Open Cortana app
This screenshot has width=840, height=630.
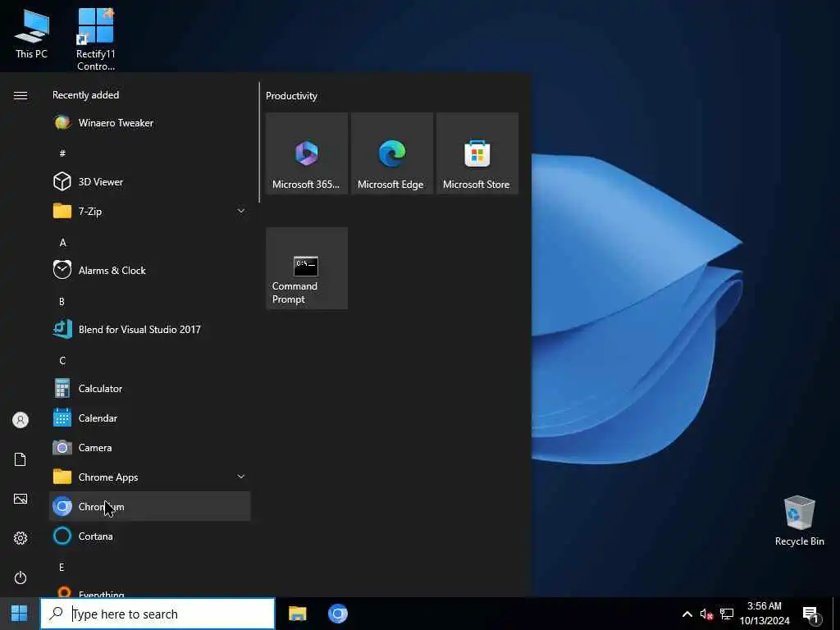pyautogui.click(x=149, y=536)
